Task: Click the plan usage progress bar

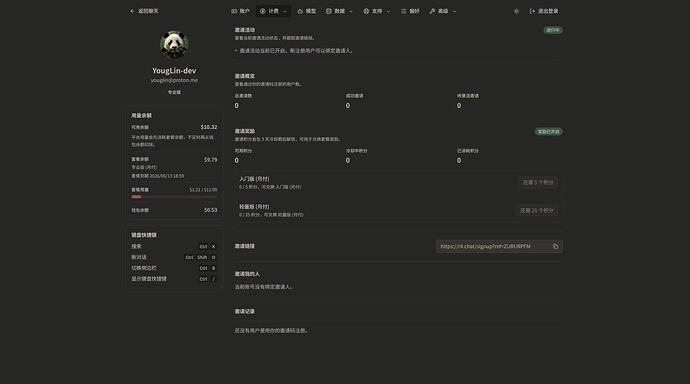Action: point(174,197)
